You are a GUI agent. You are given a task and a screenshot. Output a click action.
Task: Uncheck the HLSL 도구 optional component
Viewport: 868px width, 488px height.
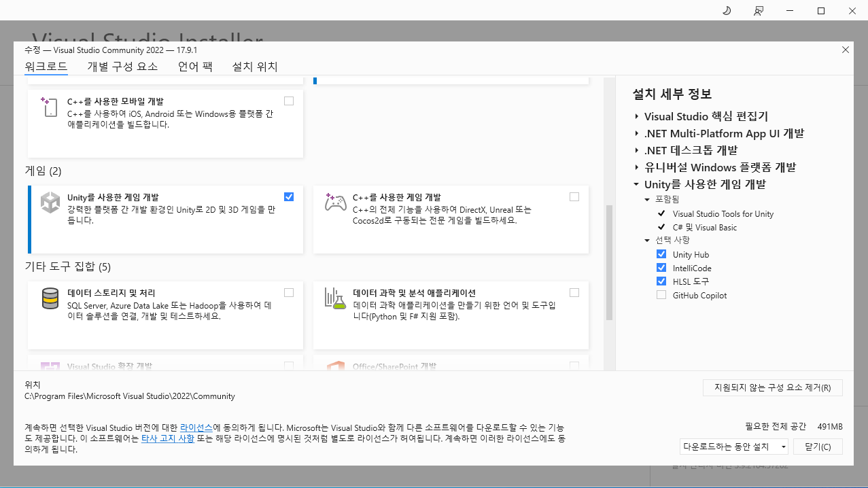point(661,281)
